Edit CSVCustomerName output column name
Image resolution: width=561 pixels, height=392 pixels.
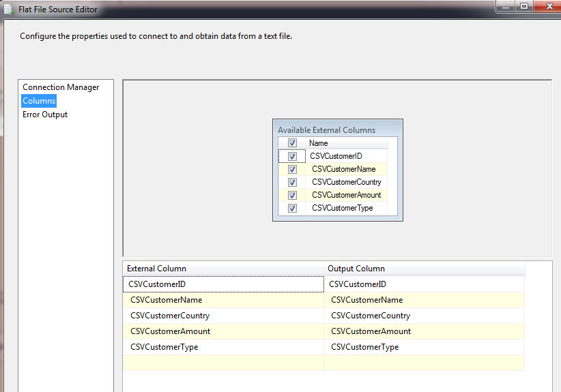click(424, 300)
